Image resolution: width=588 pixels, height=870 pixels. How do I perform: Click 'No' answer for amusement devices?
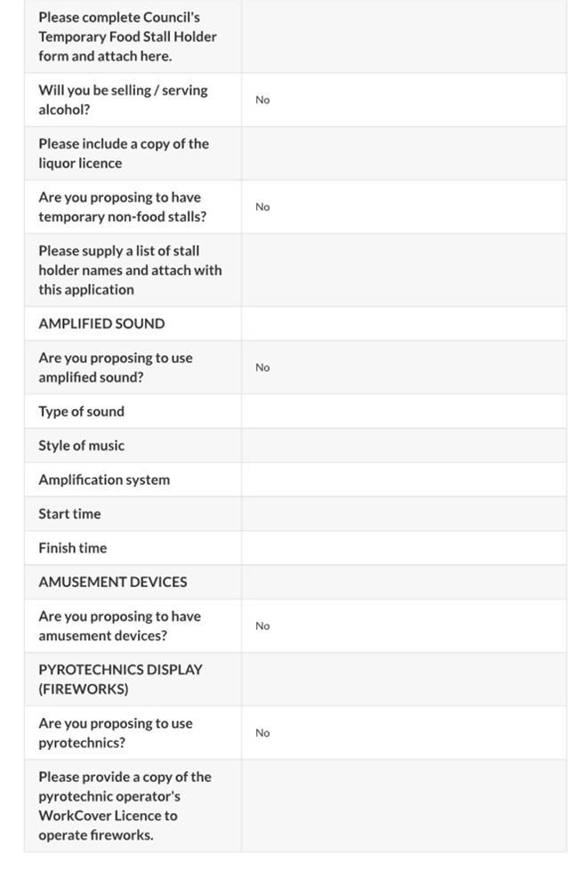(x=262, y=625)
